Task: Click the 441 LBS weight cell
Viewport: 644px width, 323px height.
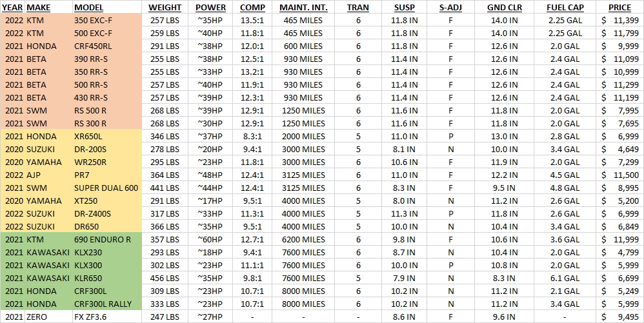Action: pyautogui.click(x=164, y=188)
